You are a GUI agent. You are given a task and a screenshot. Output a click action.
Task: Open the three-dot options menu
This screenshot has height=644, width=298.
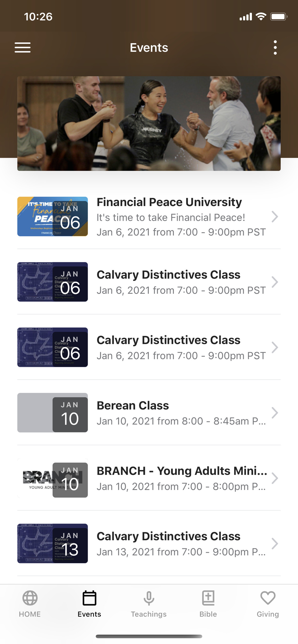coord(275,47)
